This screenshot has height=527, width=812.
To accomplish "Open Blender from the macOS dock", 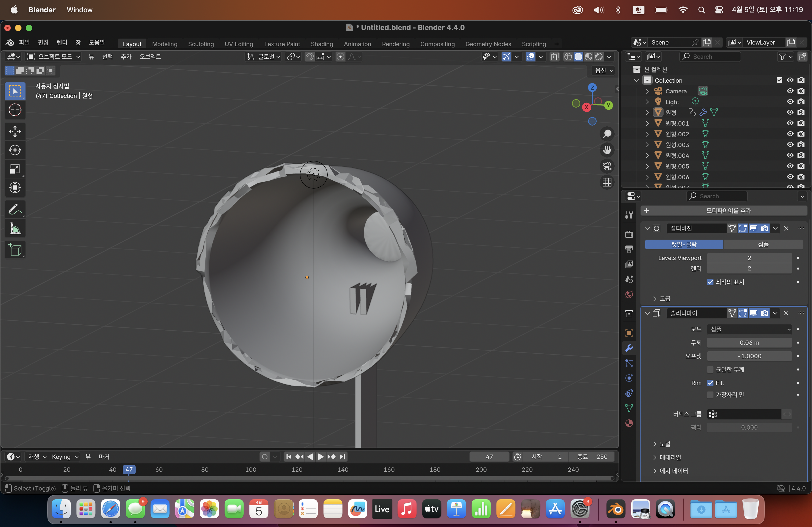I will pos(615,509).
